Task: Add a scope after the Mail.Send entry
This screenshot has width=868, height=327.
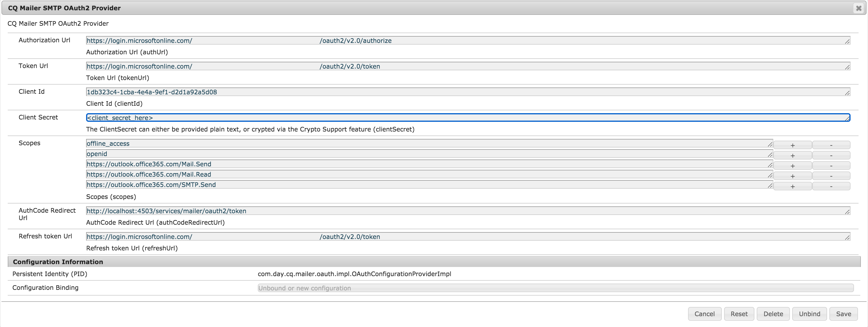Action: click(792, 166)
